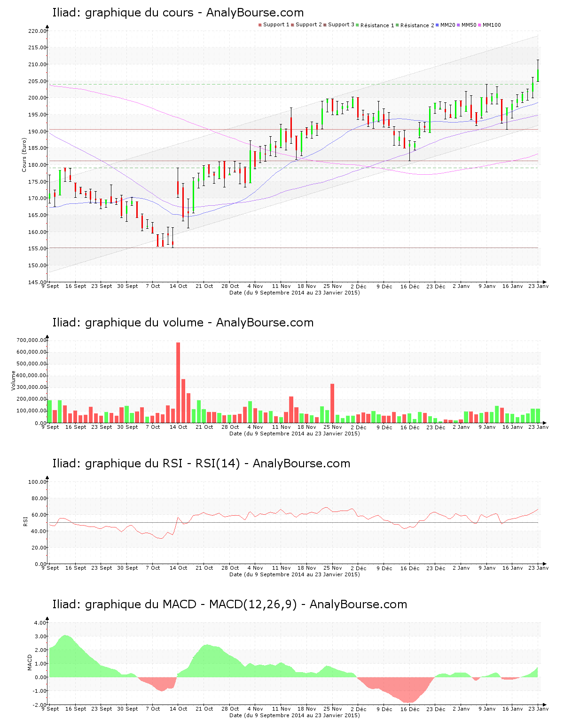Select the "Support 3" legend label
Viewport: 564px width, 728px height.
[x=341, y=25]
